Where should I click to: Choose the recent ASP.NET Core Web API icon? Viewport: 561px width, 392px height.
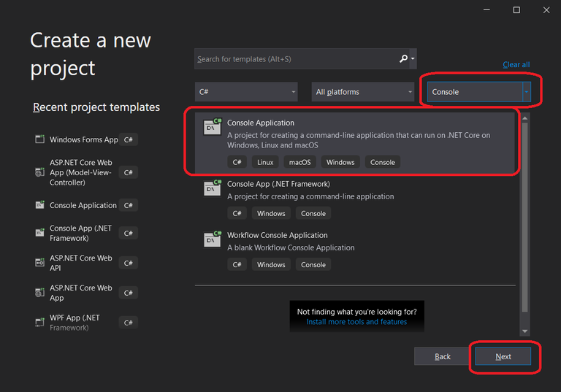point(40,263)
